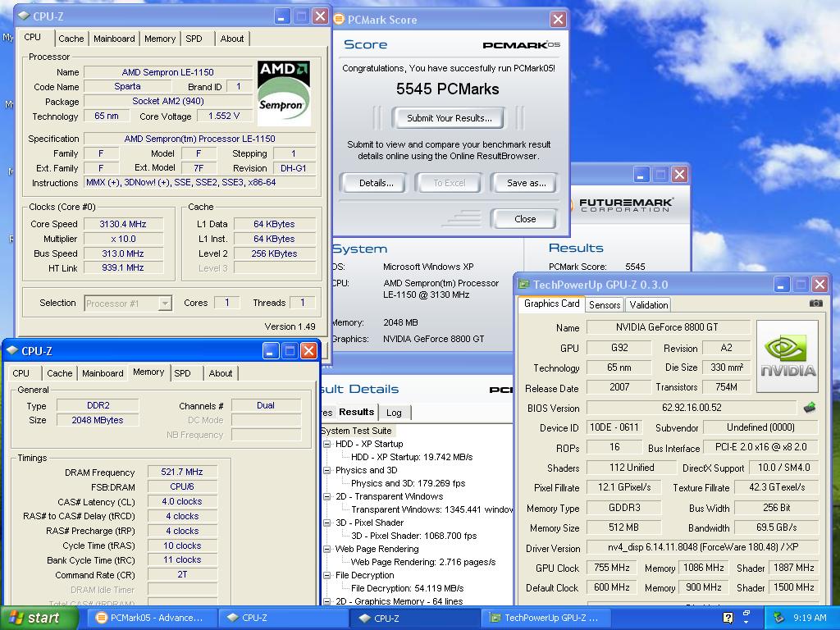Select 3D - Pixel Shader: 1068.700 fps result
The height and width of the screenshot is (630, 840).
pyautogui.click(x=413, y=536)
